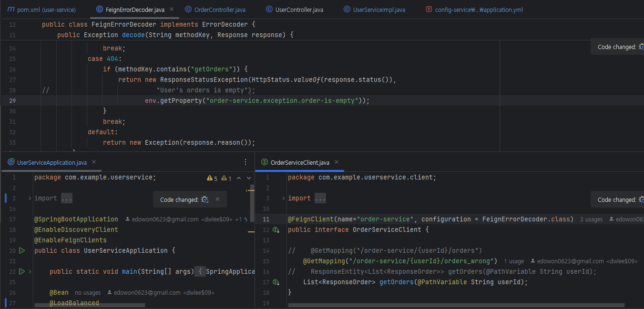Click '1 usage' hint after orders_wrong mapping
The image size is (644, 309).
pos(514,261)
